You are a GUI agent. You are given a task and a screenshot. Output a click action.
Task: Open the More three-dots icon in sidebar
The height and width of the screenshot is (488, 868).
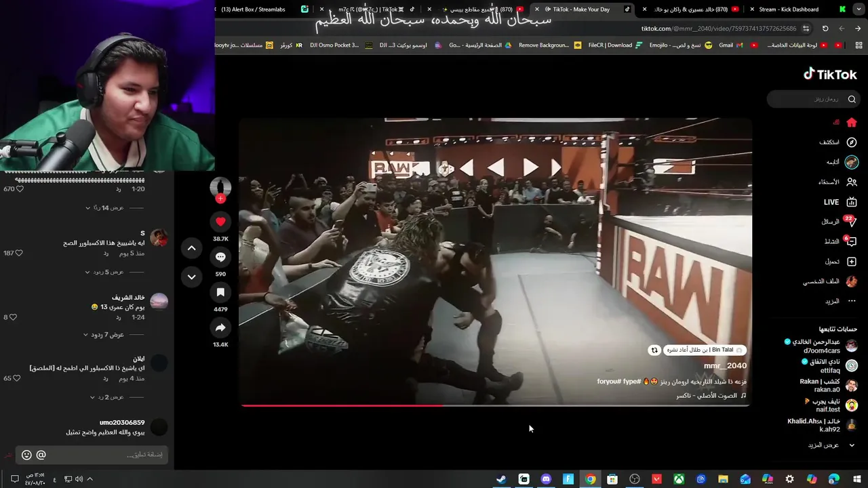coord(852,301)
